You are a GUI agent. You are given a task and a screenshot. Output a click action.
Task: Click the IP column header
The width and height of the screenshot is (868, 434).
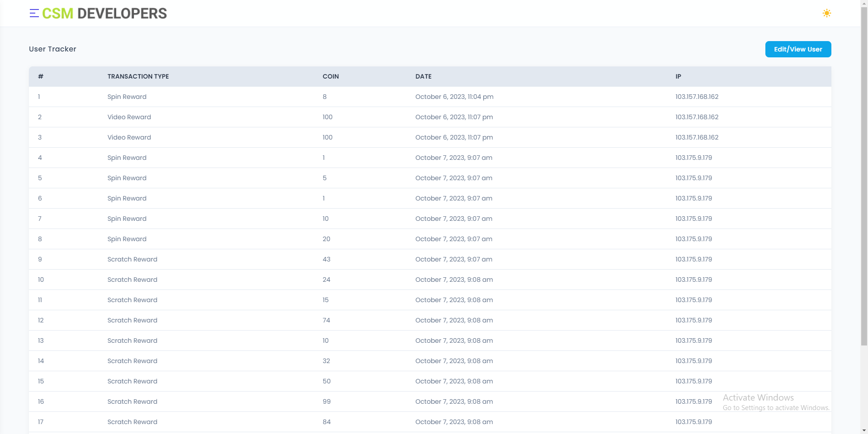(x=678, y=76)
